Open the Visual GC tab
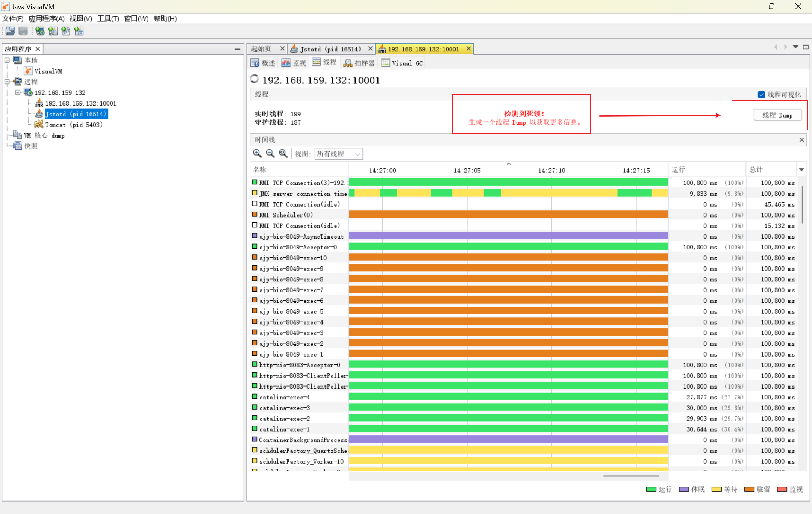The height and width of the screenshot is (514, 812). coord(402,63)
